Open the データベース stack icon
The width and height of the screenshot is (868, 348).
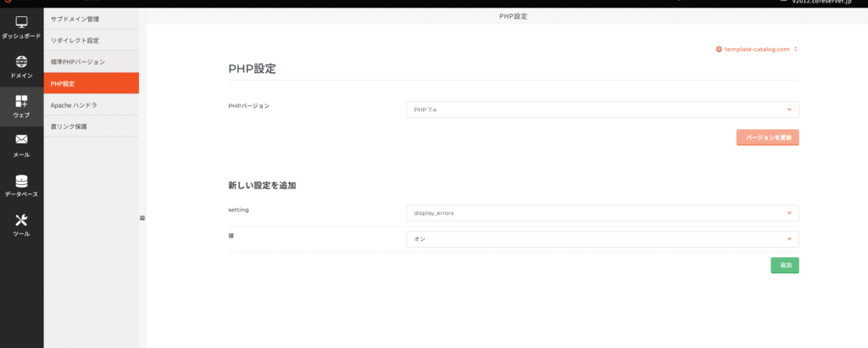point(21,180)
